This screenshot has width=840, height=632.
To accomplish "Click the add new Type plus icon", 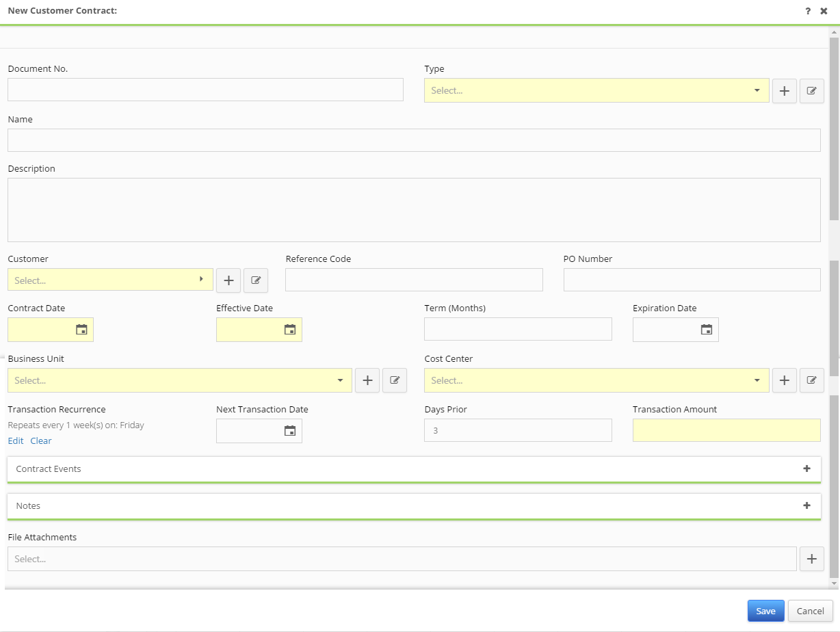I will [784, 90].
